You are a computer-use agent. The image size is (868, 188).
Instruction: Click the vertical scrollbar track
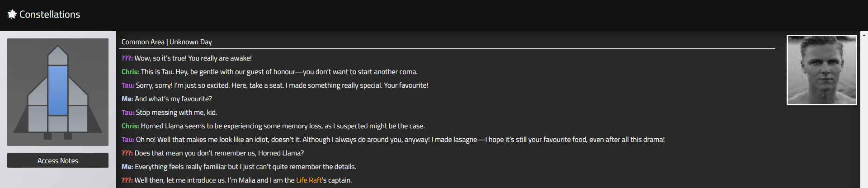click(x=864, y=113)
